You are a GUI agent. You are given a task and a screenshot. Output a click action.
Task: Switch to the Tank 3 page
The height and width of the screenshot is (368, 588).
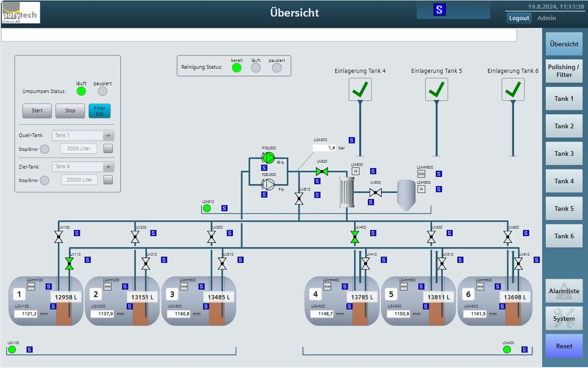tap(564, 153)
